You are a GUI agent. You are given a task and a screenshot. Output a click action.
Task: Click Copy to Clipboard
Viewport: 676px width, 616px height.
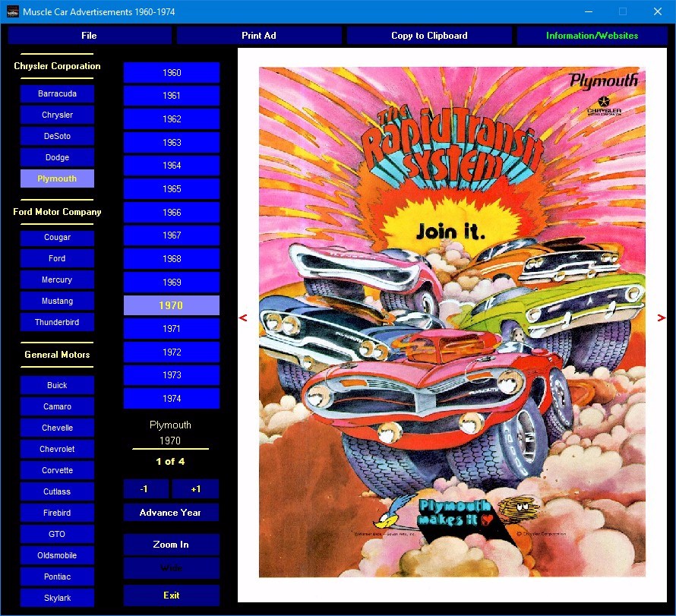point(429,36)
